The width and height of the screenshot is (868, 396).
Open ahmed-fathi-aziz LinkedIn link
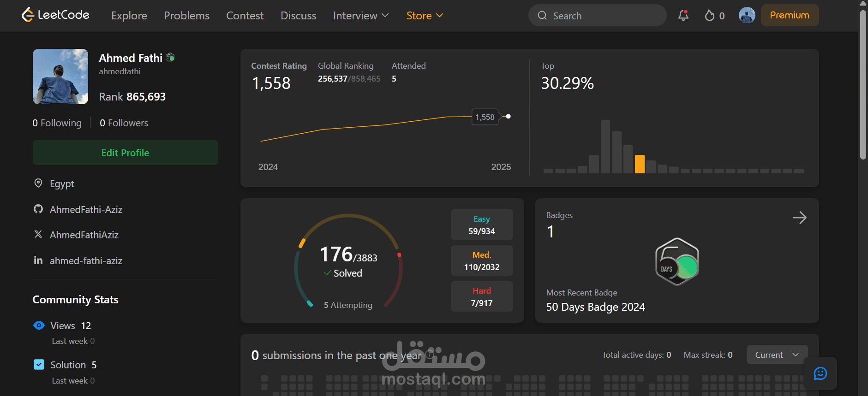coord(86,260)
